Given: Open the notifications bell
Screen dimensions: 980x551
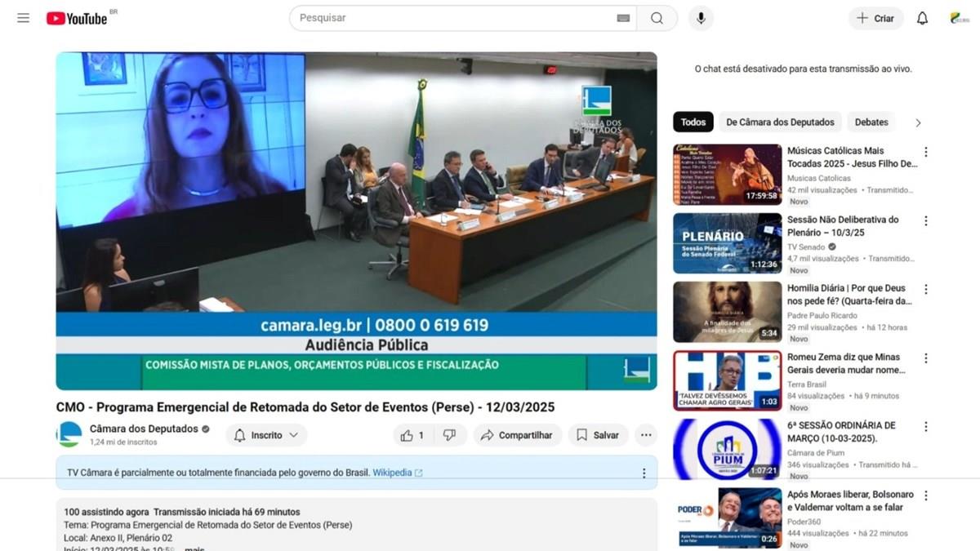Looking at the screenshot, I should pyautogui.click(x=922, y=18).
